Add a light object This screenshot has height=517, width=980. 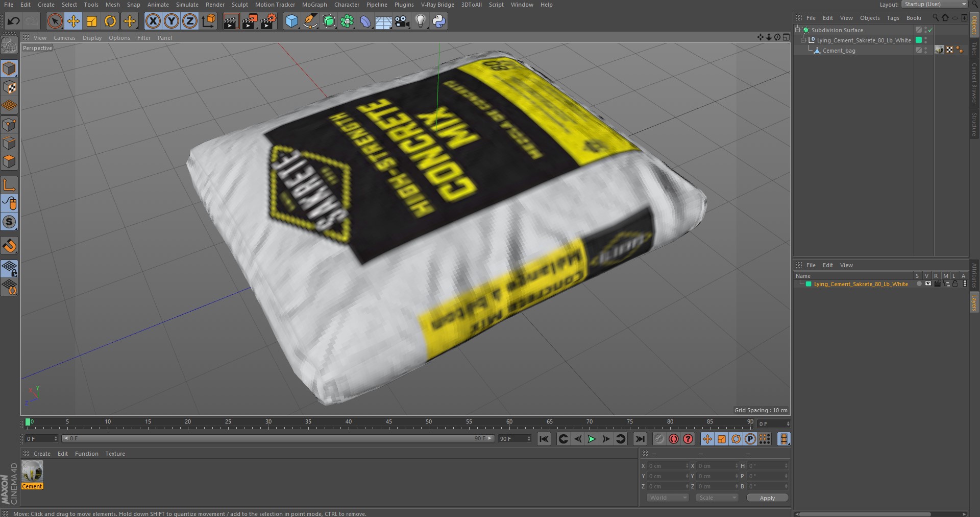(421, 21)
